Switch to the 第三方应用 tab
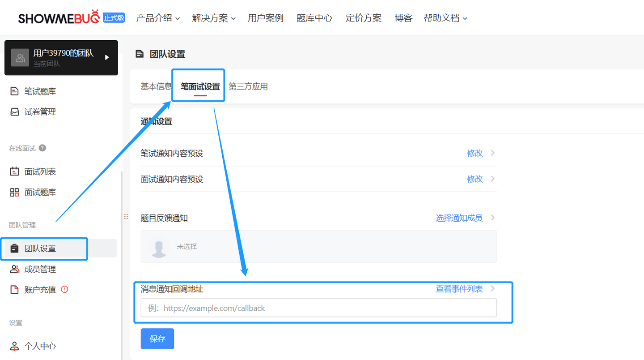Image resolution: width=644 pixels, height=360 pixels. pos(249,86)
